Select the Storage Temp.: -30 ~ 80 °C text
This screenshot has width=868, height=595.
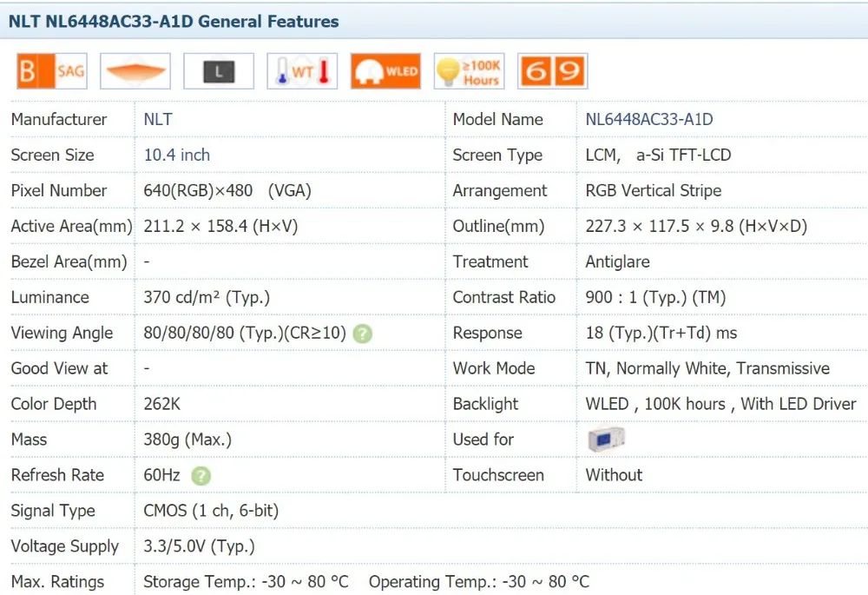(x=246, y=582)
